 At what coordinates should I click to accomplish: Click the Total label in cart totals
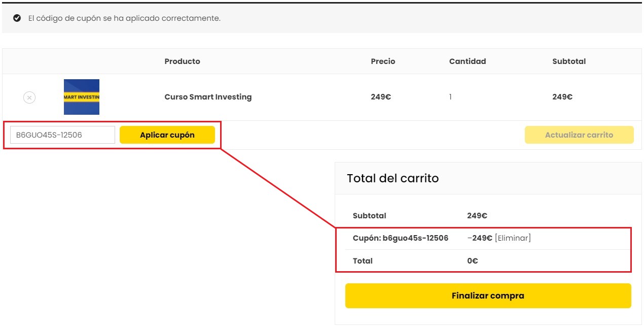(363, 261)
